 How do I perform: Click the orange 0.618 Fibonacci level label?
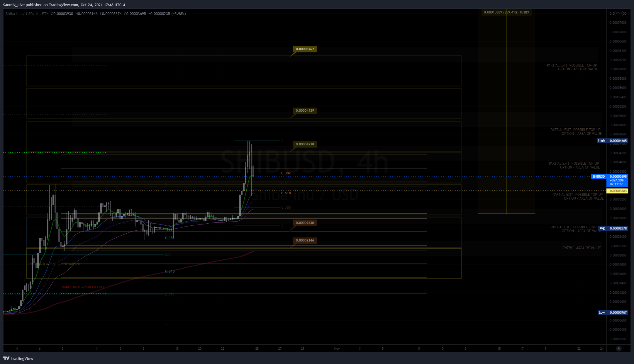286,193
